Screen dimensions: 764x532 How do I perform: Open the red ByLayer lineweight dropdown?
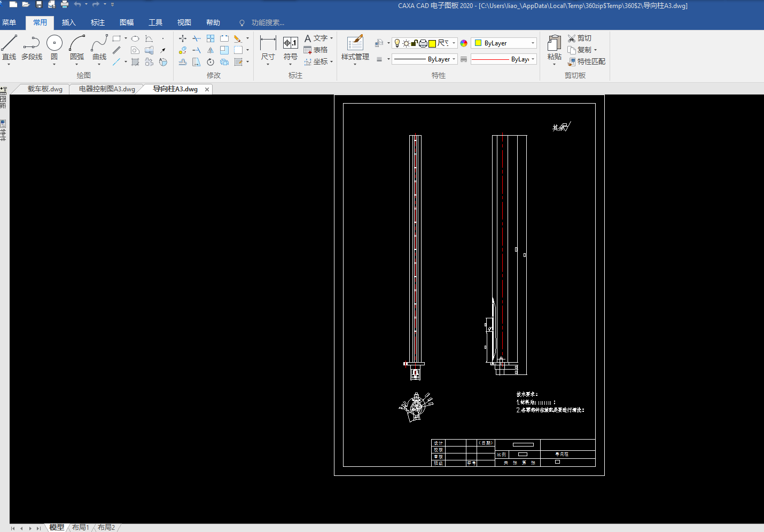coord(503,59)
